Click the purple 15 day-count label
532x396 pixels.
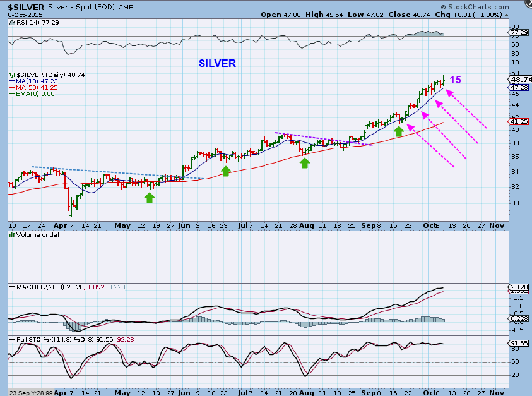(455, 80)
